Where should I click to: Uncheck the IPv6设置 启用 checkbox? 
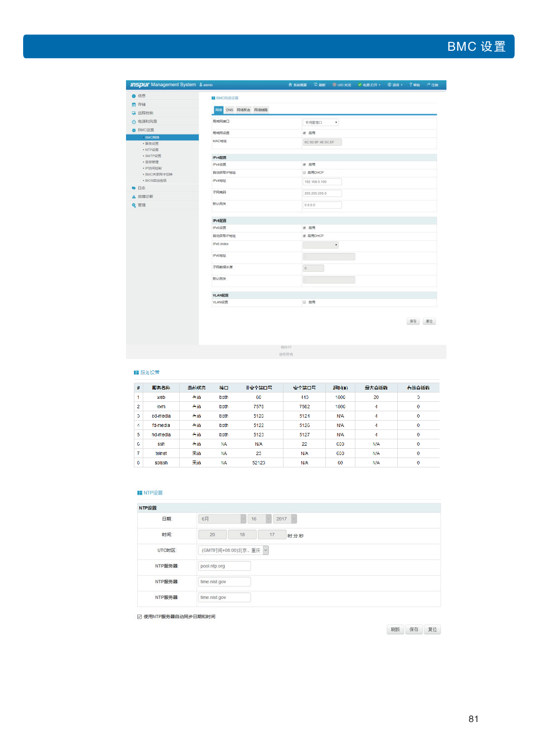[x=304, y=228]
